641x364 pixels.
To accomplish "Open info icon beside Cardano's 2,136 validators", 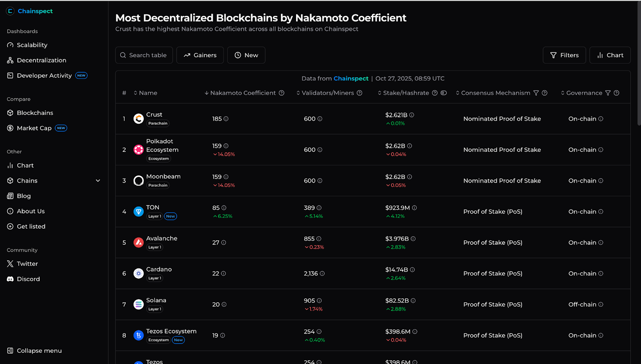I will [x=322, y=274].
